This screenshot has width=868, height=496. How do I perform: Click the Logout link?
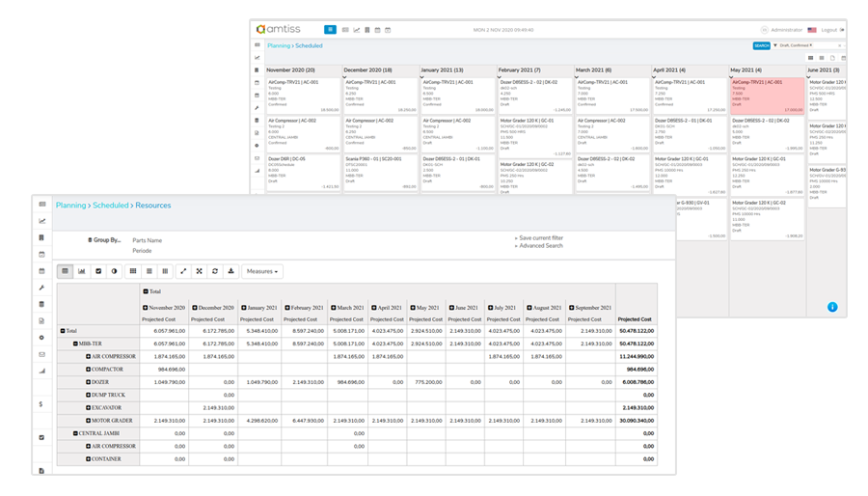coord(828,30)
